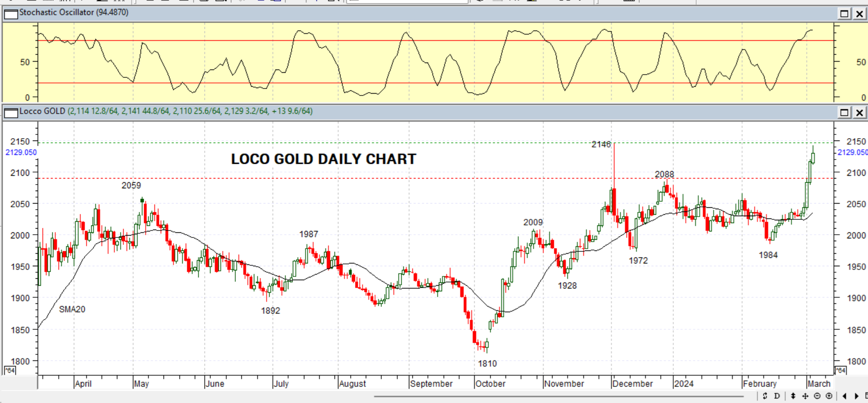Select the four-way pan arrows tool

805,396
